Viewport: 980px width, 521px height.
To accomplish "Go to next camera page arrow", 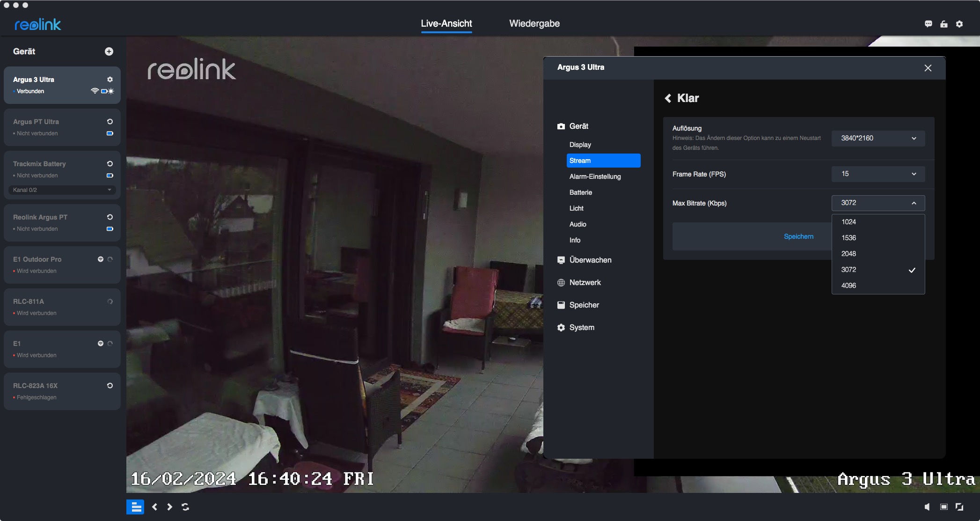I will point(170,507).
